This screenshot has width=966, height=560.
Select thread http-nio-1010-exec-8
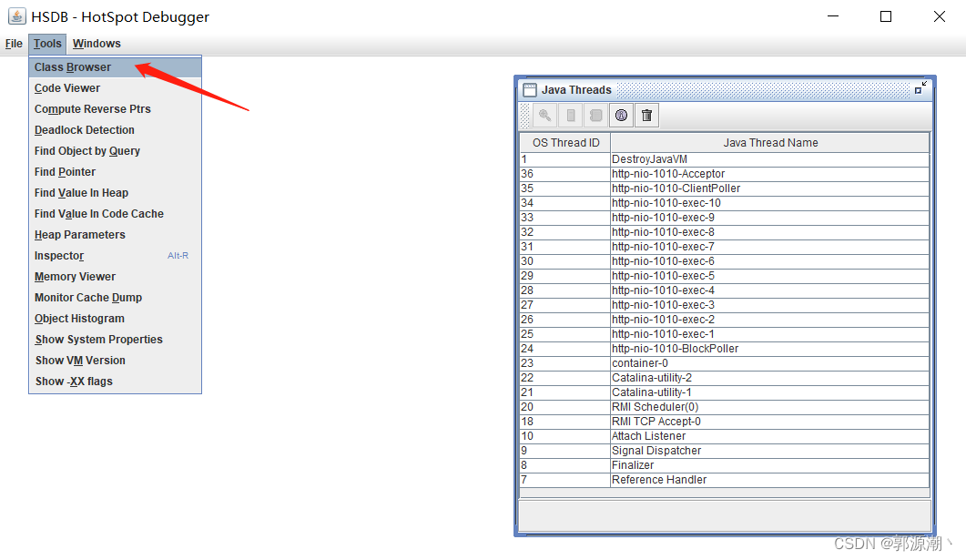(x=725, y=232)
